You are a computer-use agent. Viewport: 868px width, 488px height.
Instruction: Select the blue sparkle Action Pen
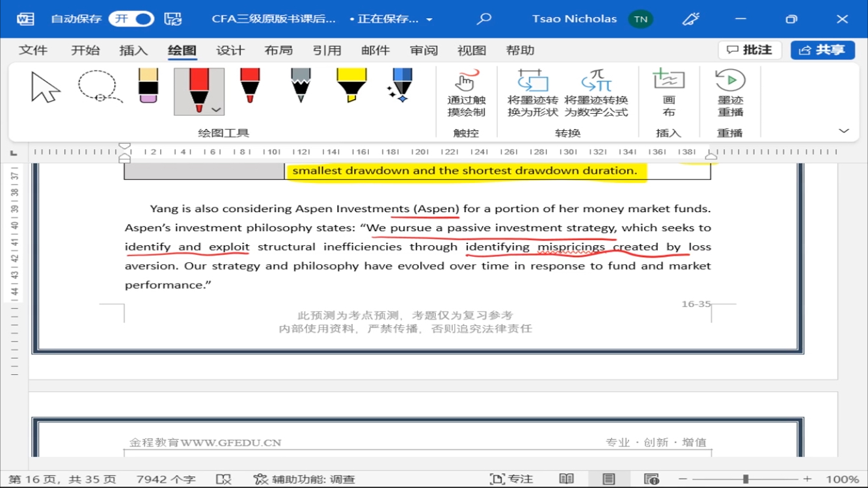401,87
